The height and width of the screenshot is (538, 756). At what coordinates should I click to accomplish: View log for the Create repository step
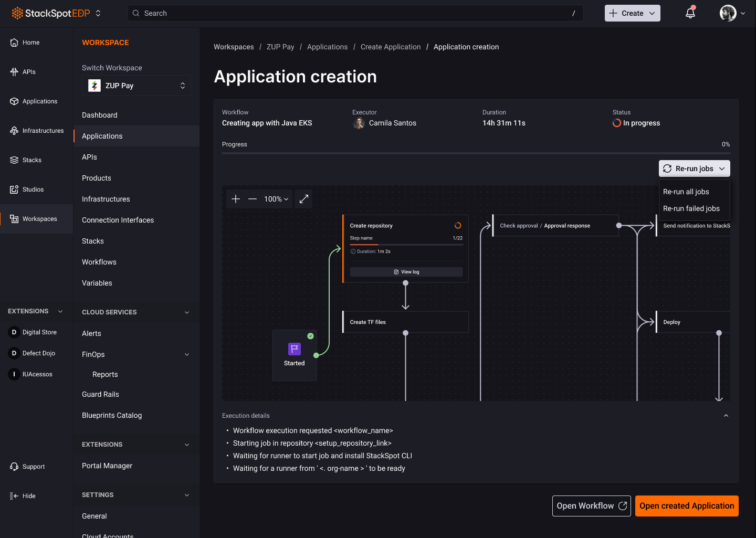406,271
